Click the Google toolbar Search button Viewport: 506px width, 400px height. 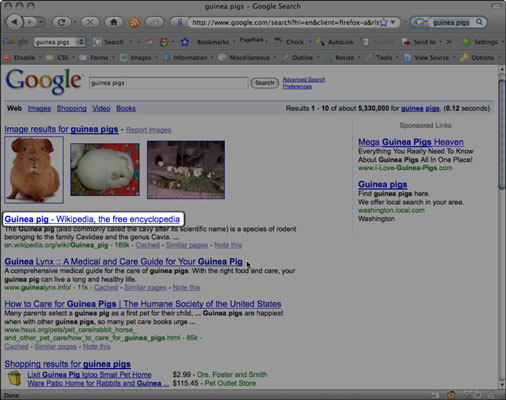[109, 42]
